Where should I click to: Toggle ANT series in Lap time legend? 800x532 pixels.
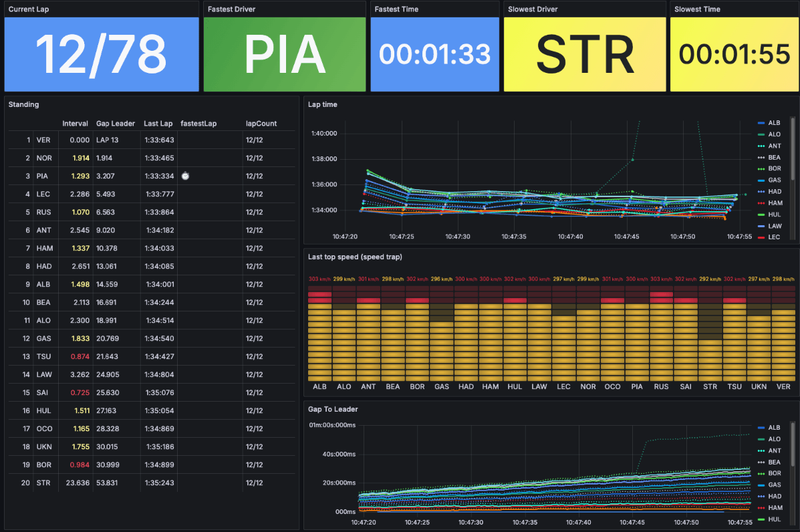(x=775, y=146)
